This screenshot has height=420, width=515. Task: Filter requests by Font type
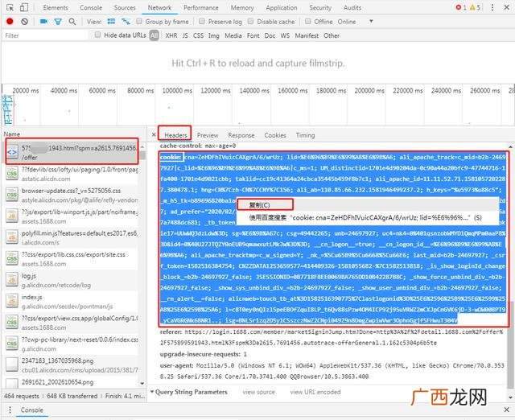click(x=253, y=35)
